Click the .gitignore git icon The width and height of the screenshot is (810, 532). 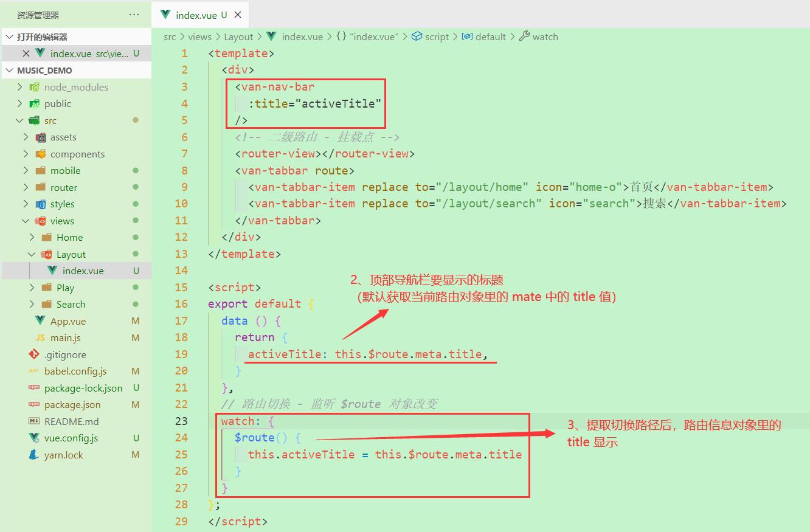(35, 354)
